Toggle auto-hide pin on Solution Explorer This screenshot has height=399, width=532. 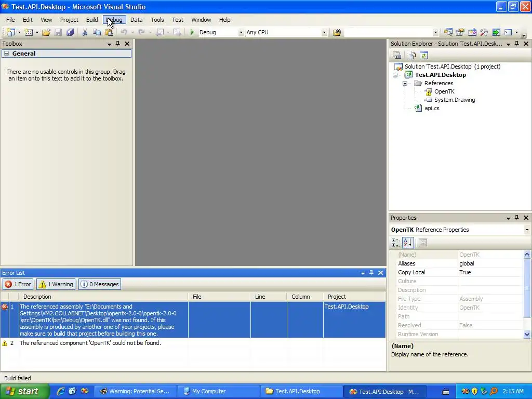point(517,44)
